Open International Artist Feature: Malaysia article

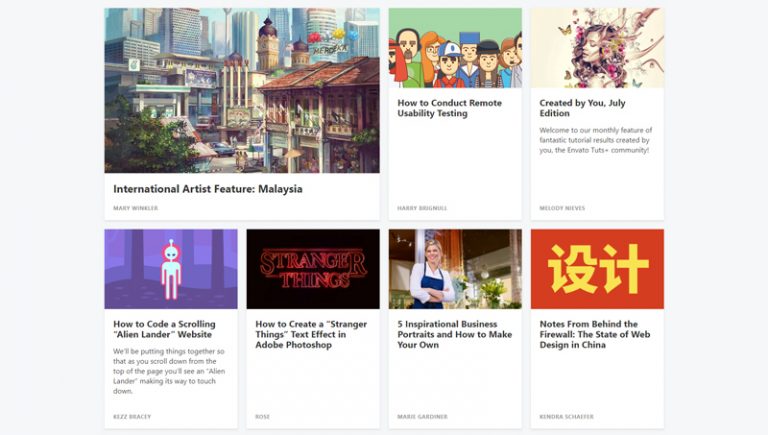(x=208, y=189)
